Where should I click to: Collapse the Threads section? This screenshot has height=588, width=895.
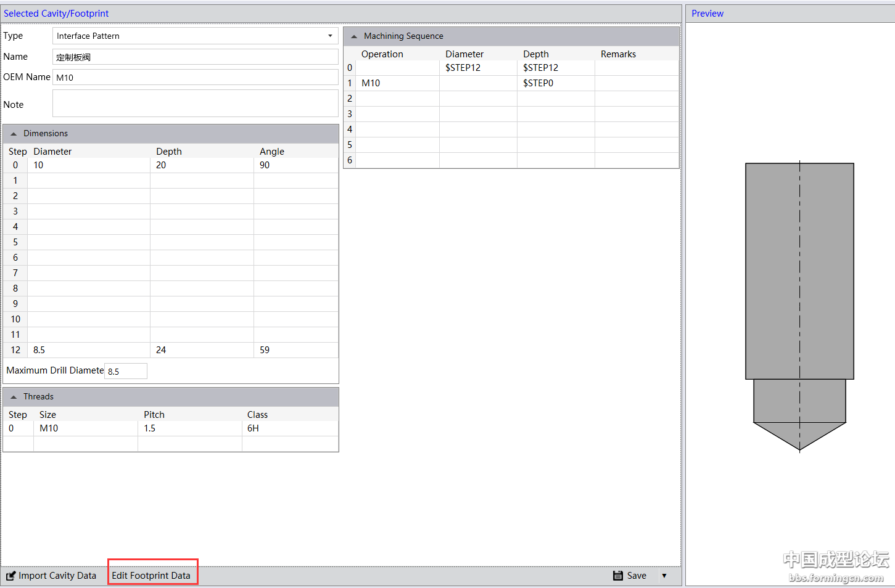pyautogui.click(x=14, y=397)
